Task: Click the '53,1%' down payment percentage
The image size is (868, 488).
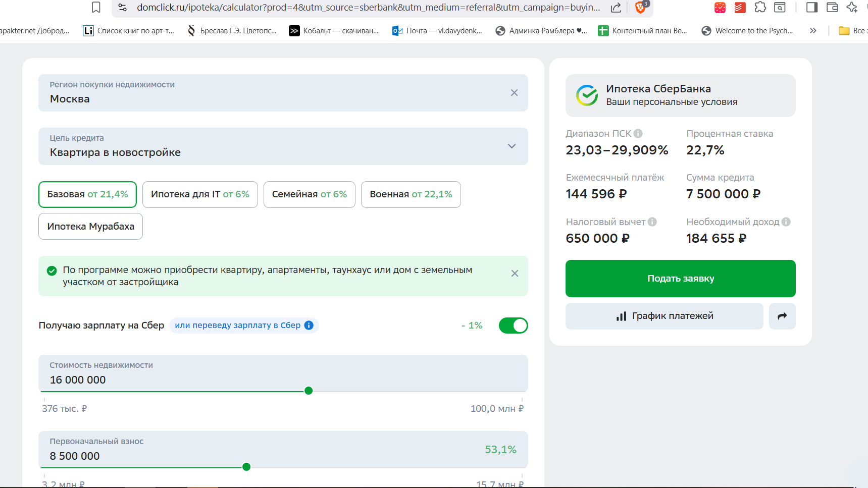Action: click(x=500, y=450)
